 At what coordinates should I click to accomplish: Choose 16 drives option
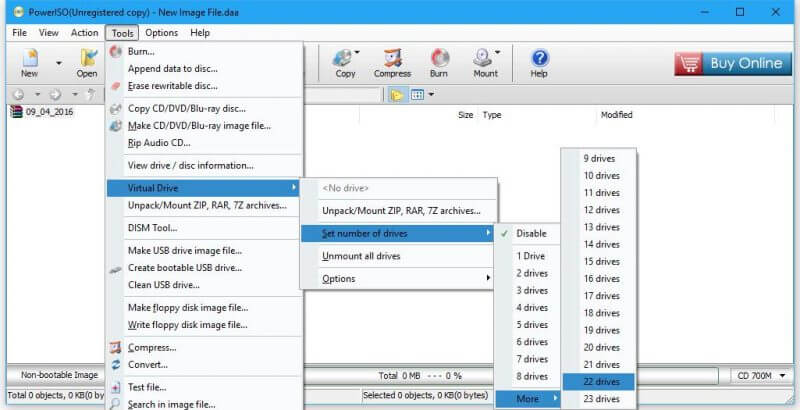(x=598, y=279)
